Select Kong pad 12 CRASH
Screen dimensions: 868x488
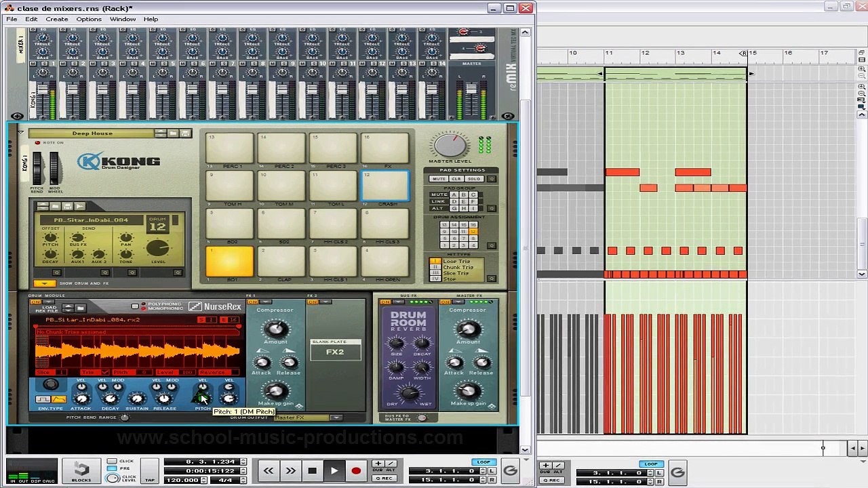[385, 186]
